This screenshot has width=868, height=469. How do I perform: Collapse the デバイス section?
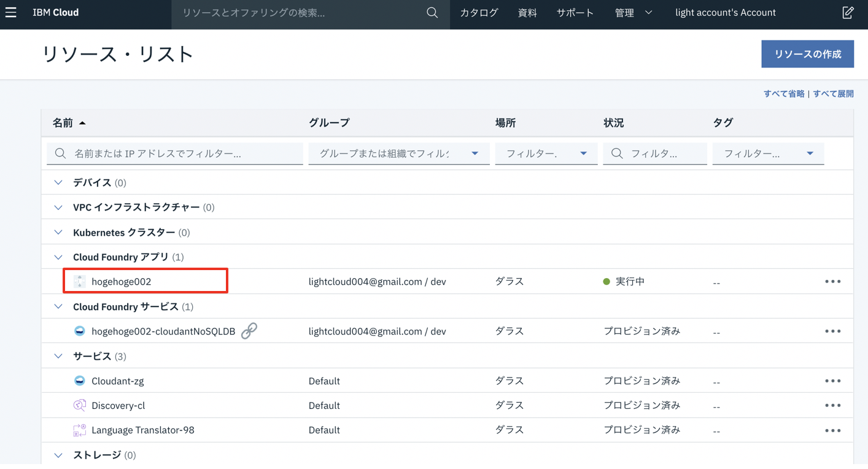(x=58, y=183)
